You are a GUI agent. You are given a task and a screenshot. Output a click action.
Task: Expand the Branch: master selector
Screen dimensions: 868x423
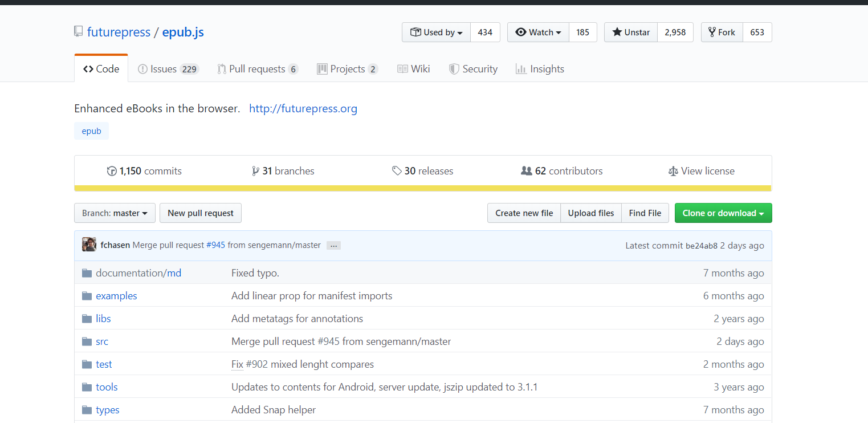point(115,213)
